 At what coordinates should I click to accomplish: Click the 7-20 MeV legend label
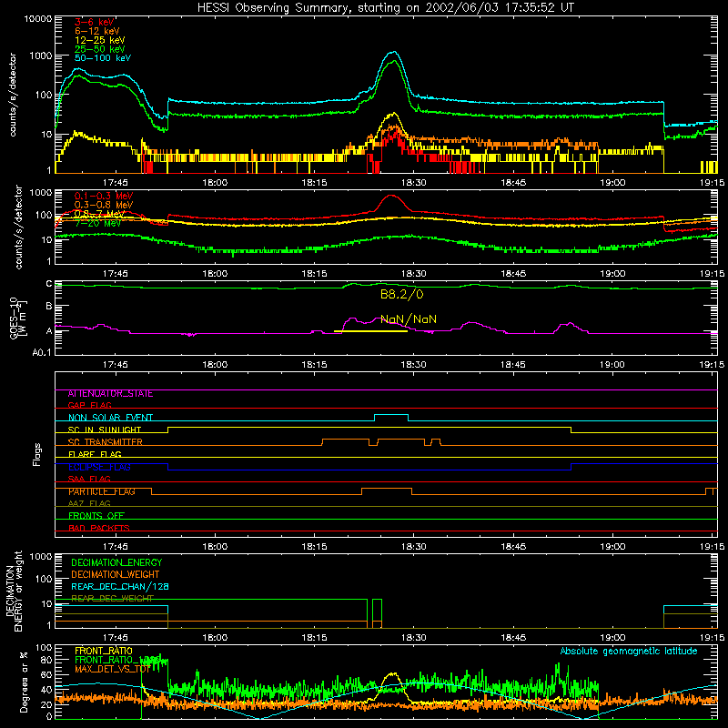point(97,223)
